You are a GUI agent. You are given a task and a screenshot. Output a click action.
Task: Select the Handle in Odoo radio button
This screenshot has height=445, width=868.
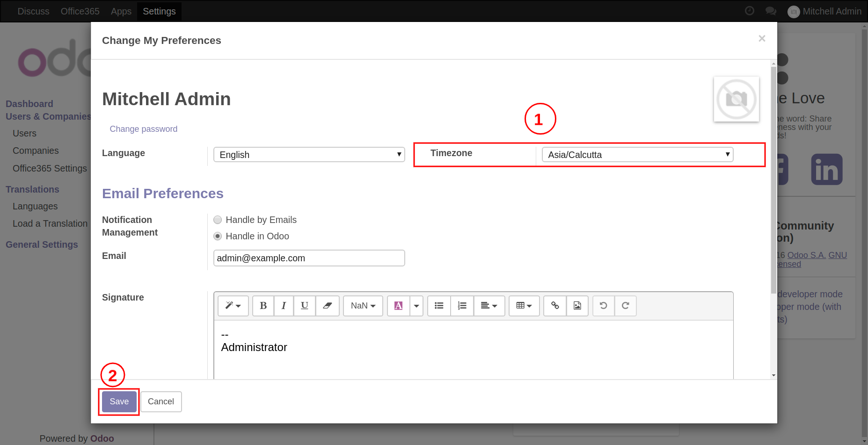click(218, 236)
